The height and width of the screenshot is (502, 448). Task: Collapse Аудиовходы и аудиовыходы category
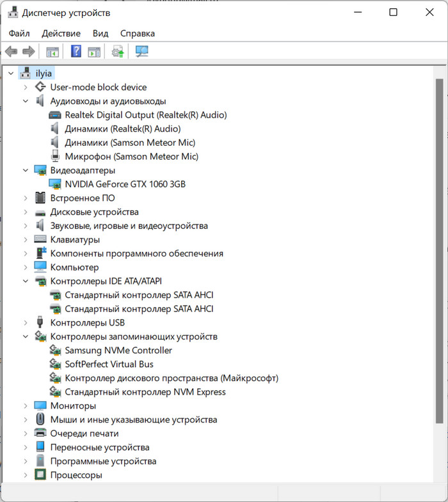(x=26, y=101)
